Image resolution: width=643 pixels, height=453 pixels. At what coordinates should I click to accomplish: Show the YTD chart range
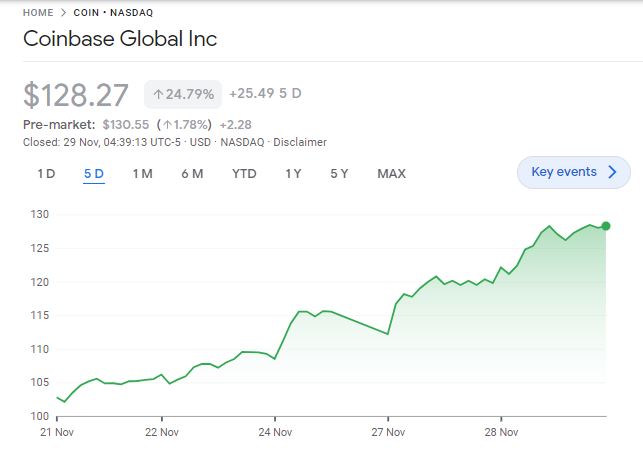click(244, 173)
